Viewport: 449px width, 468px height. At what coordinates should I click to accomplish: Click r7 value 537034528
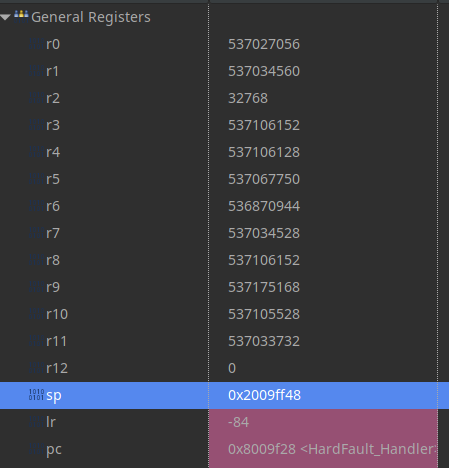pyautogui.click(x=264, y=233)
